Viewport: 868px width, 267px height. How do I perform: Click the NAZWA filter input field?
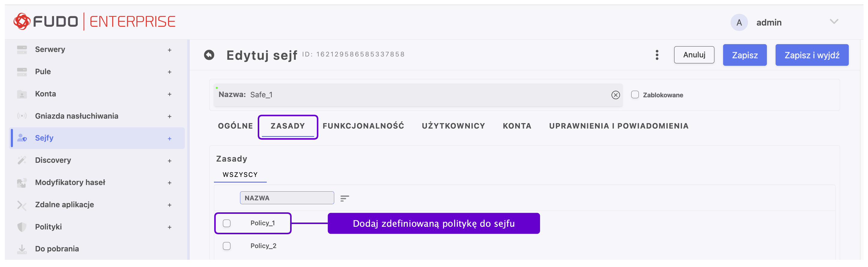click(x=287, y=198)
